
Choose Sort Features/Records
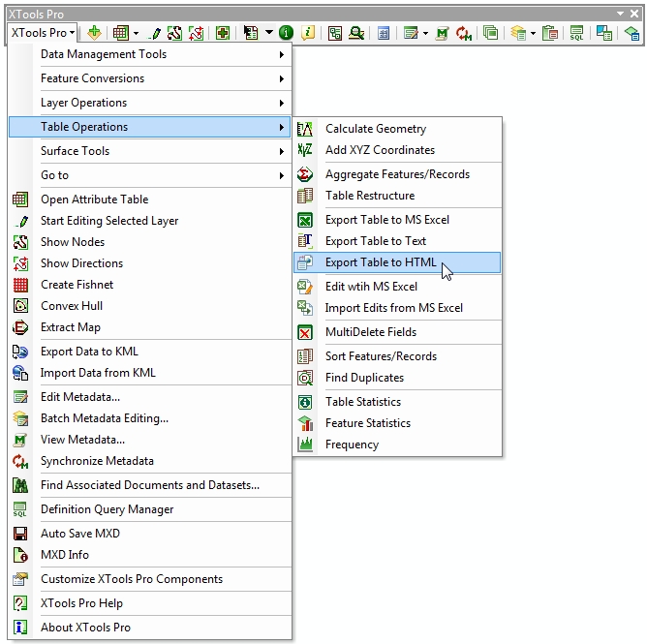pos(397,356)
